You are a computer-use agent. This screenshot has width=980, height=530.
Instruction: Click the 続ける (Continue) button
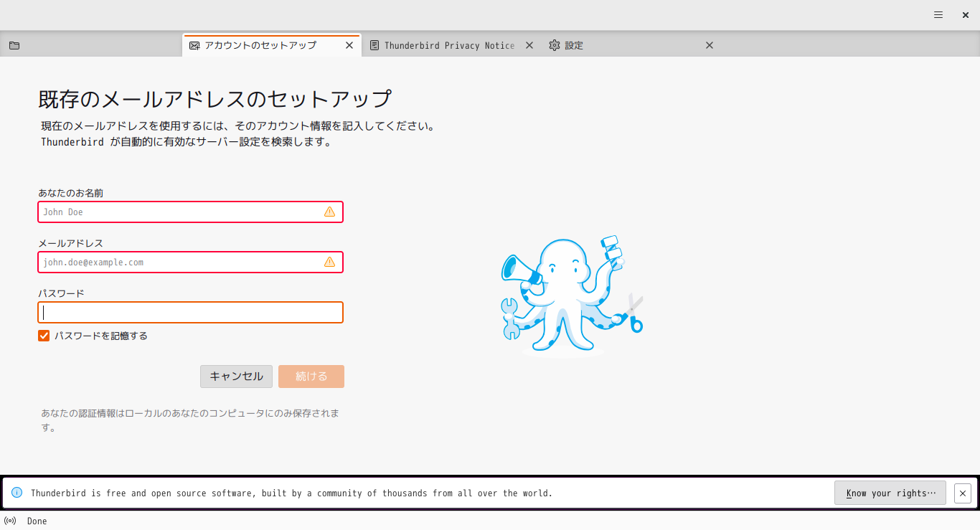[x=311, y=376]
